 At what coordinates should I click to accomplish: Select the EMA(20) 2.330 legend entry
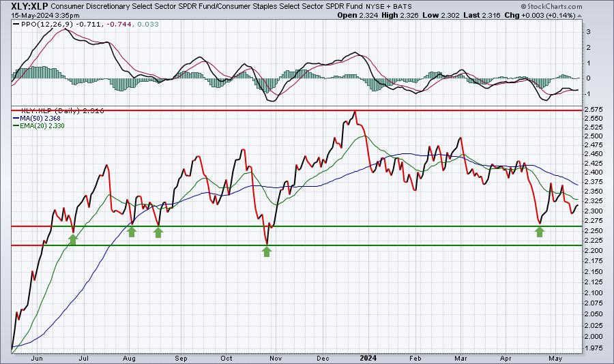(39, 125)
